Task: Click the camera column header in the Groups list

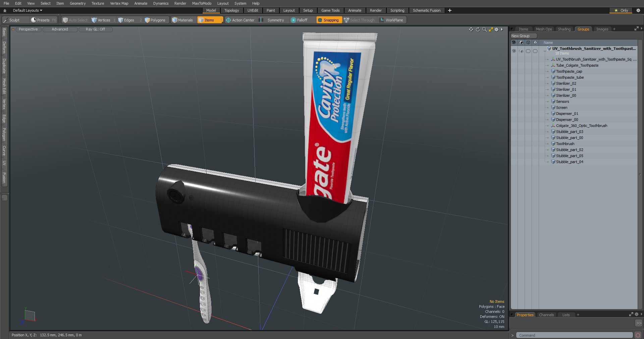Action: 521,43
